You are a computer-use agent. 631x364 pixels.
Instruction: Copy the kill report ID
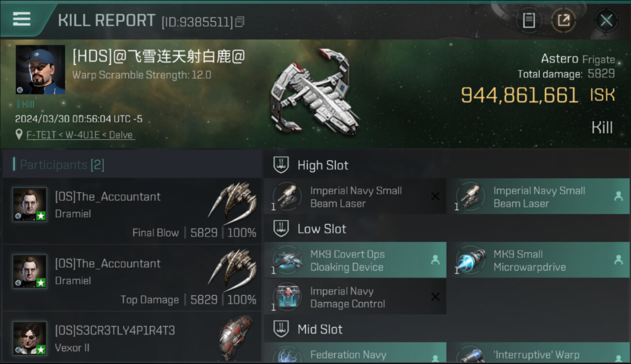coord(240,22)
